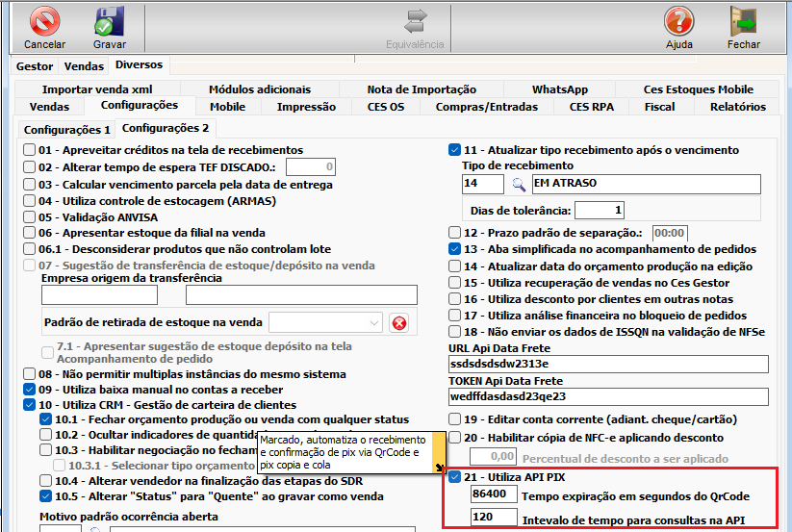Click the QrCode expiration time field
792x532 pixels.
click(x=492, y=496)
